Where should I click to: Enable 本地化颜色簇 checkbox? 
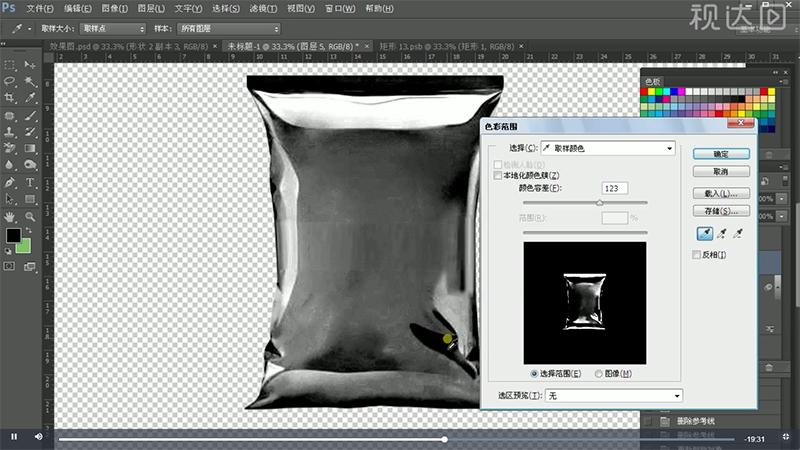coord(497,176)
